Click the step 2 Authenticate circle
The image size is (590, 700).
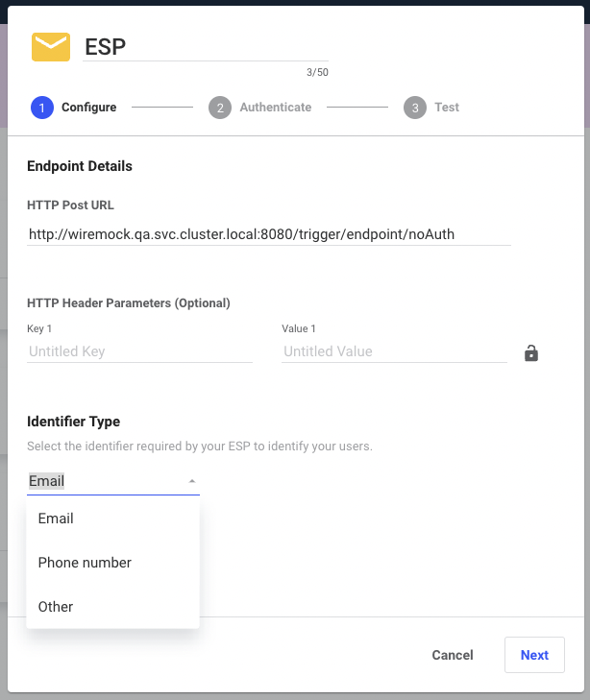[220, 108]
